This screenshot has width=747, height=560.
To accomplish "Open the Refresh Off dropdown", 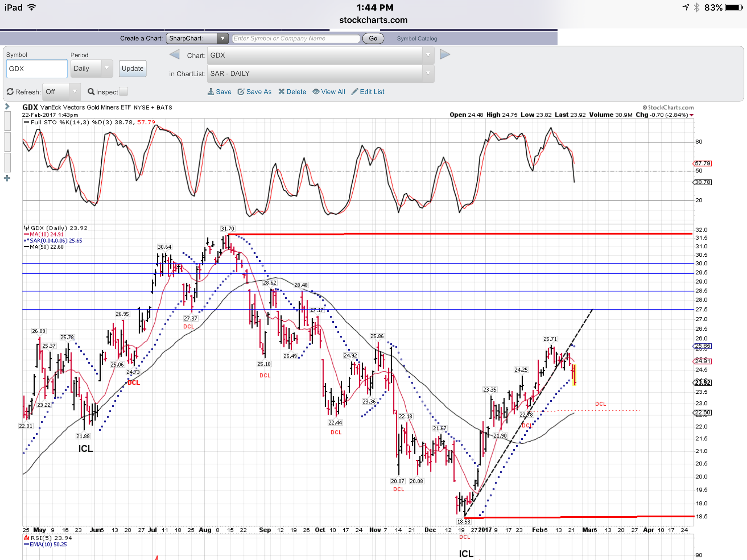I will (61, 92).
